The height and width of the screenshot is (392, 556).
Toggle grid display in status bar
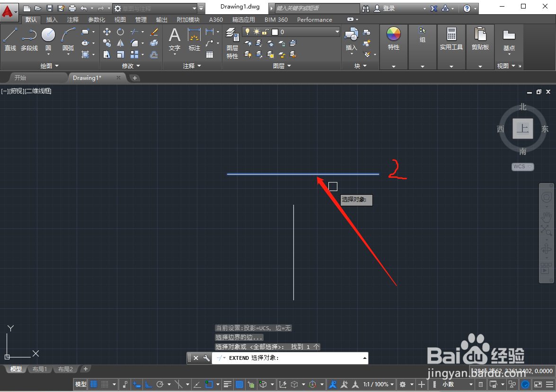[94, 384]
